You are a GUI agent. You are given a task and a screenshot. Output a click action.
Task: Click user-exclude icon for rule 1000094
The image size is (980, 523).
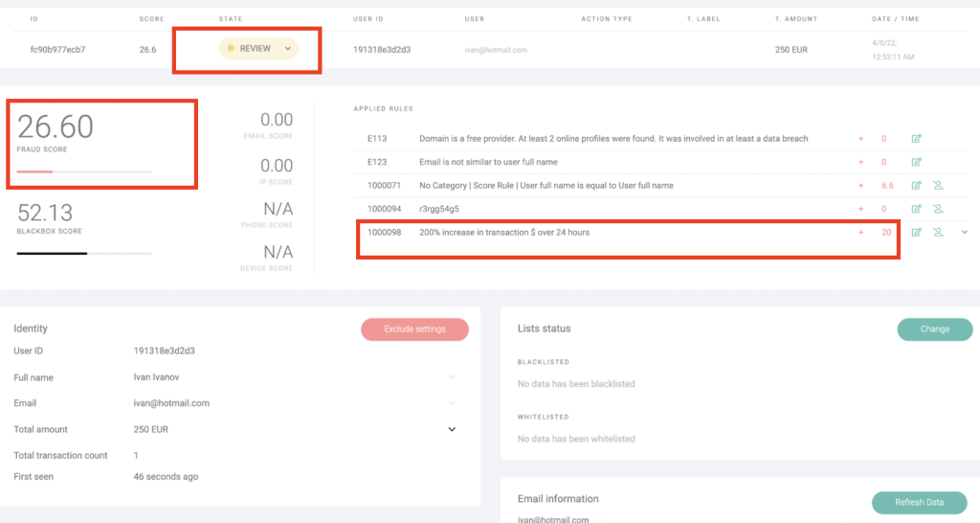click(x=938, y=209)
